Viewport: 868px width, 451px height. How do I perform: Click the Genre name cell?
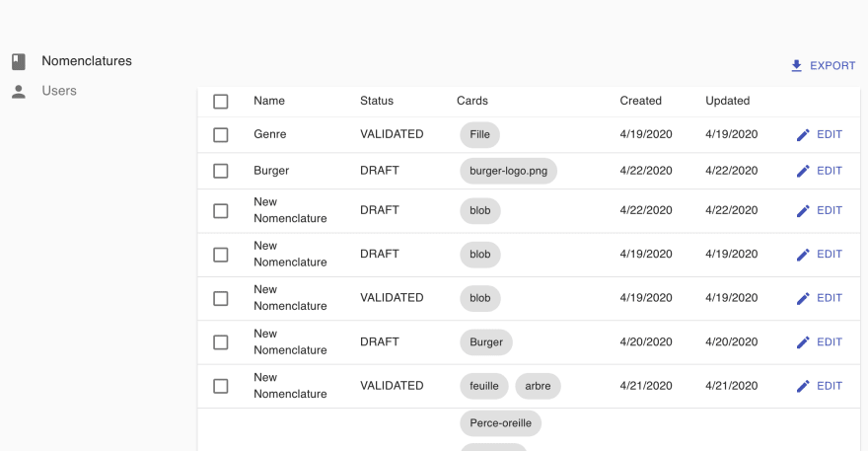[x=270, y=134]
